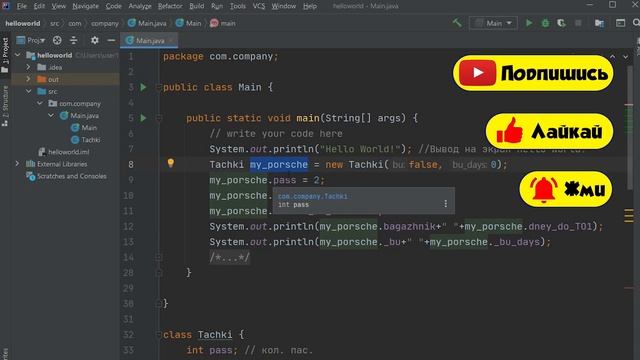Collapse the com.company package
The width and height of the screenshot is (640, 360).
(40, 103)
